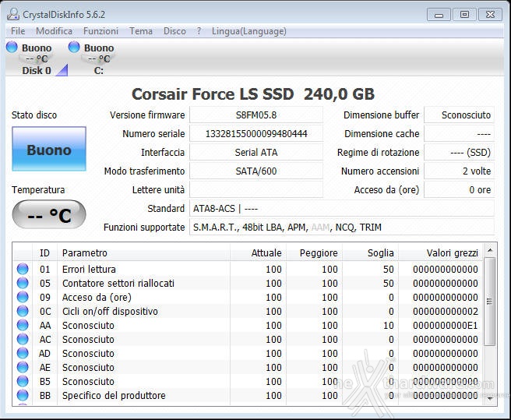Click the ID column header
Viewport: 511px width, 420px height.
click(x=44, y=252)
